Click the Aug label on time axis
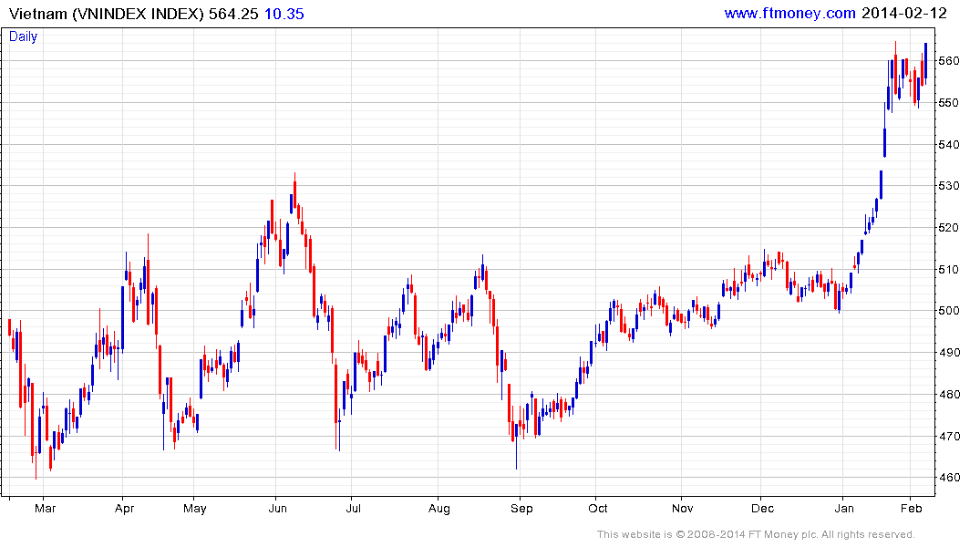Viewport: 980px width, 547px height. pos(438,509)
